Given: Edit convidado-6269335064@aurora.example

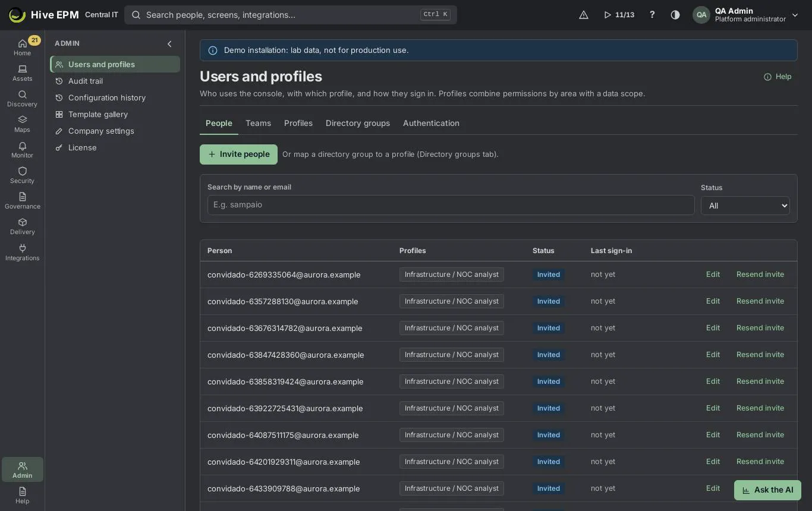Looking at the screenshot, I should click(x=713, y=275).
